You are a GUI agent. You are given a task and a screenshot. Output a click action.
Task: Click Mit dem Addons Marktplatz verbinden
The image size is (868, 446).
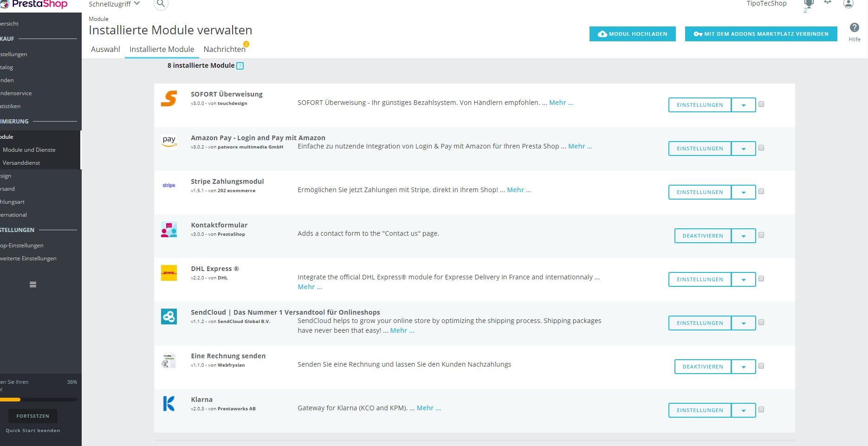tap(761, 34)
